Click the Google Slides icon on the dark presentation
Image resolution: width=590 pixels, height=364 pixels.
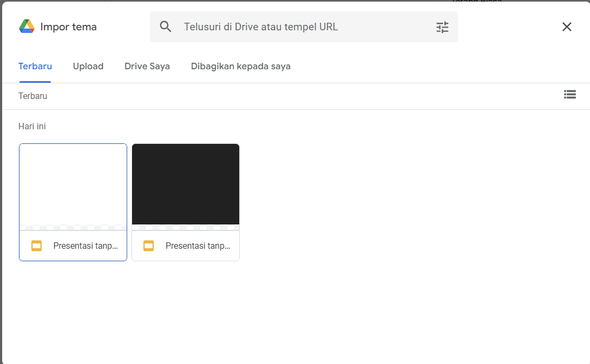148,246
